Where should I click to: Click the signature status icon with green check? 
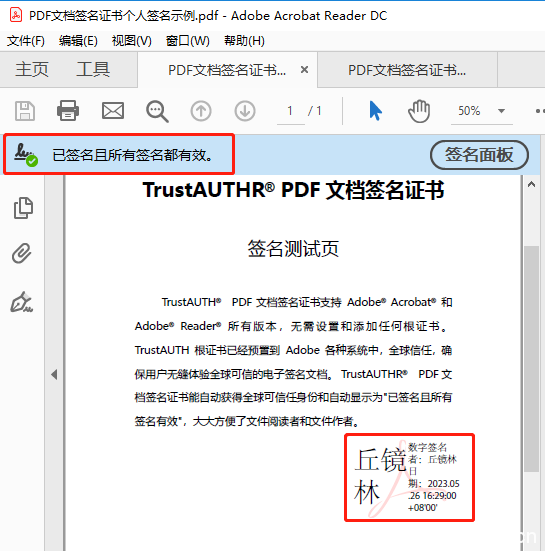(26, 155)
